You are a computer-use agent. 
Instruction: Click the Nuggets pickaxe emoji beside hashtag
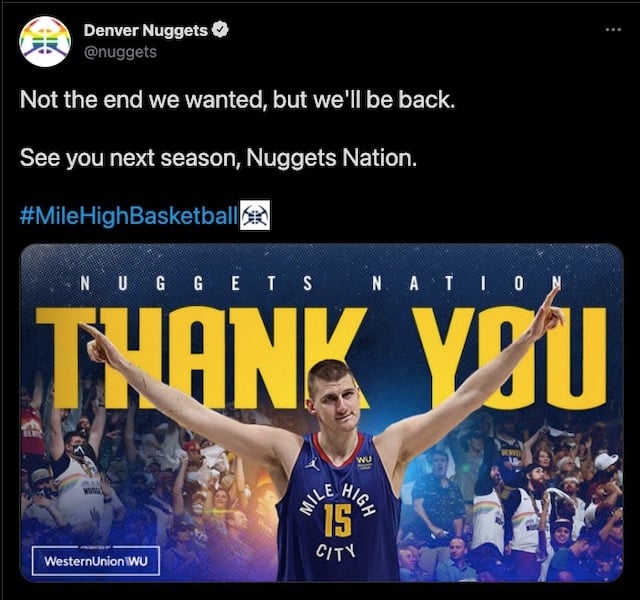pyautogui.click(x=255, y=215)
